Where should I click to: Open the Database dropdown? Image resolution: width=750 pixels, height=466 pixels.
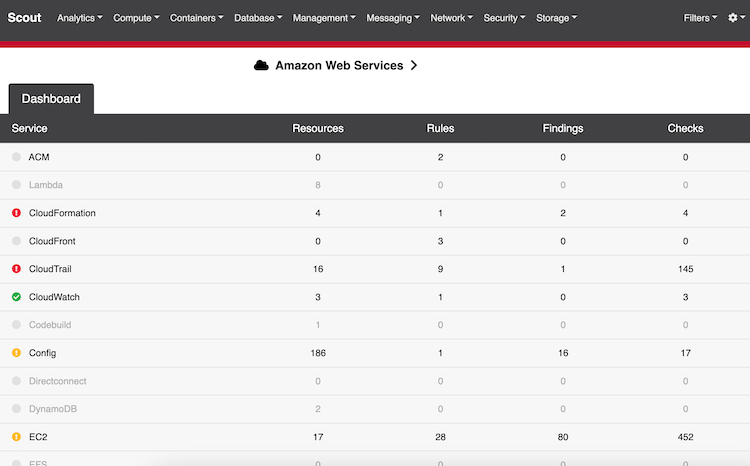[258, 18]
